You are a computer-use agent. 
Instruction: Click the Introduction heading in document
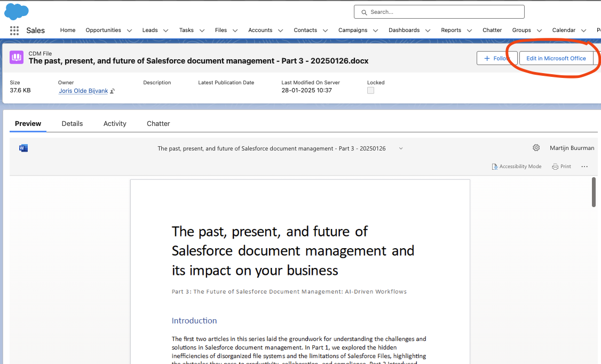click(194, 321)
